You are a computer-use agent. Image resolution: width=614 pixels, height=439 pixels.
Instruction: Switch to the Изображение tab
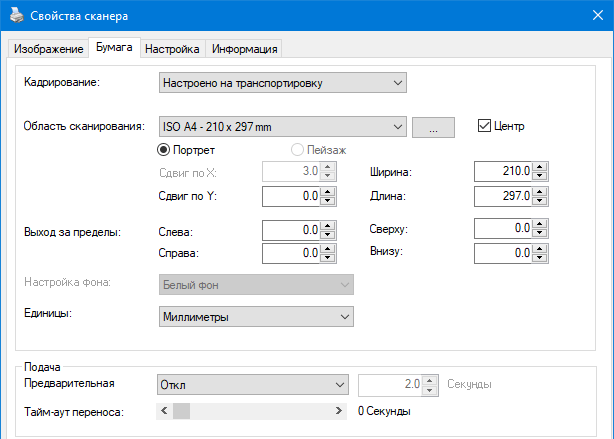[48, 49]
